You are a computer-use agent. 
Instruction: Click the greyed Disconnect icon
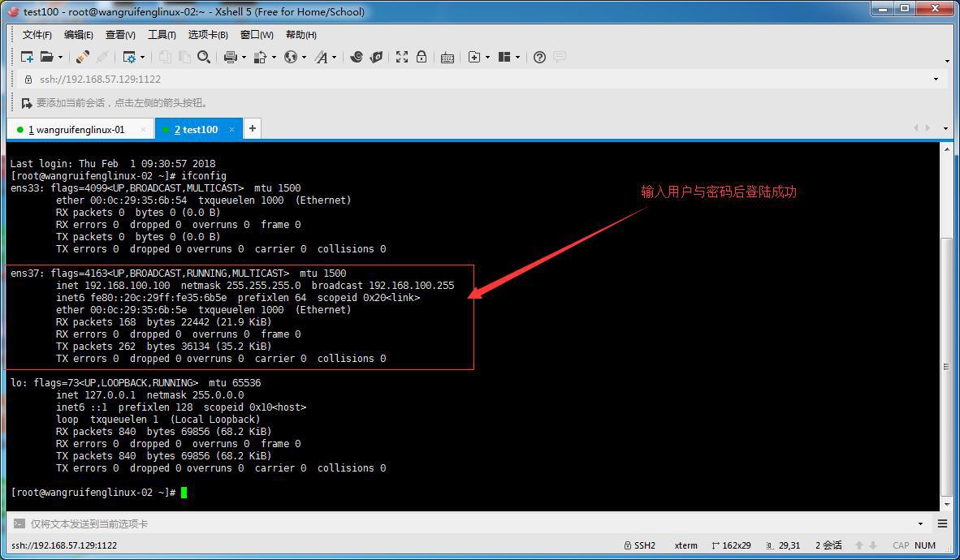(x=102, y=57)
